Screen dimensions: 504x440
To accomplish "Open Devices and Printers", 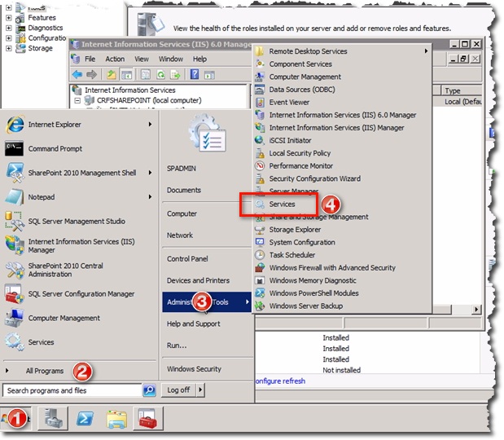I will [198, 280].
